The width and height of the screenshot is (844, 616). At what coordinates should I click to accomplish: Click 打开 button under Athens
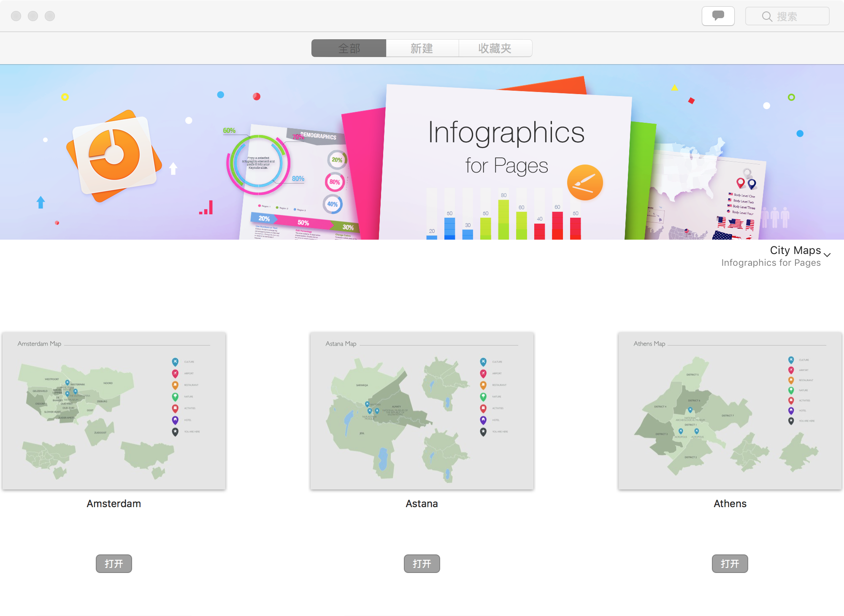tap(730, 564)
